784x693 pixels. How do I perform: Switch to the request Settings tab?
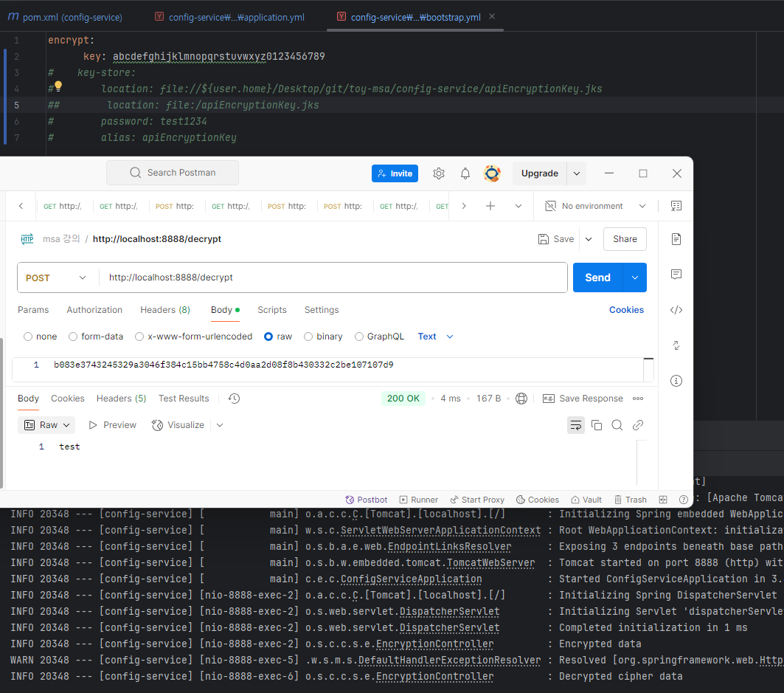[x=322, y=310]
